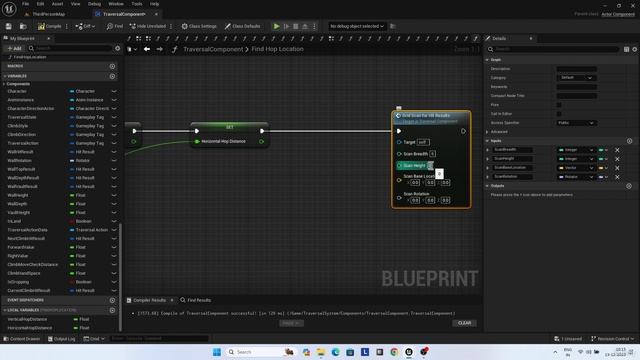The image size is (640, 360).
Task: Open the Windows Start menu
Action: 217,352
